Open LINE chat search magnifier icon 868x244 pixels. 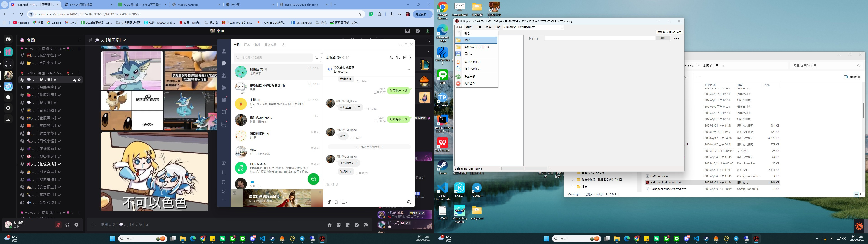pos(391,58)
